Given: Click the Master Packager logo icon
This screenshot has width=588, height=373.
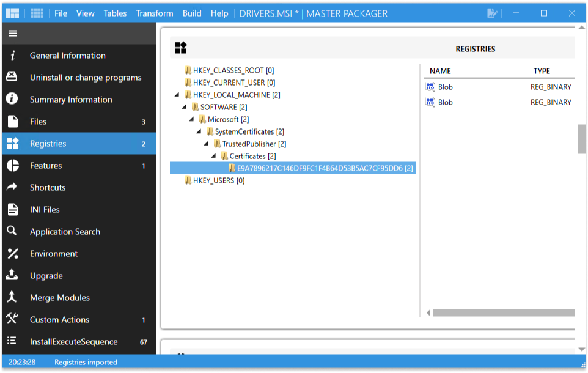Looking at the screenshot, I should tap(12, 13).
